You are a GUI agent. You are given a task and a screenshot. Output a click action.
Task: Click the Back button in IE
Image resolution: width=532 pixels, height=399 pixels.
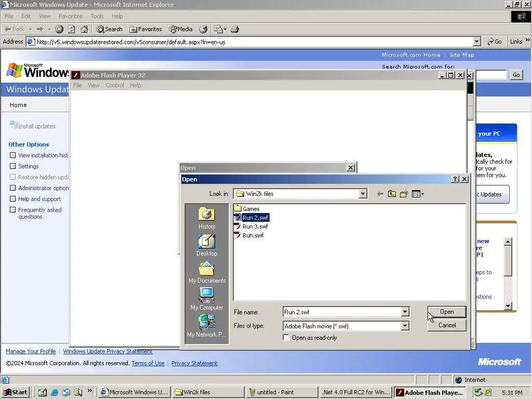point(14,29)
